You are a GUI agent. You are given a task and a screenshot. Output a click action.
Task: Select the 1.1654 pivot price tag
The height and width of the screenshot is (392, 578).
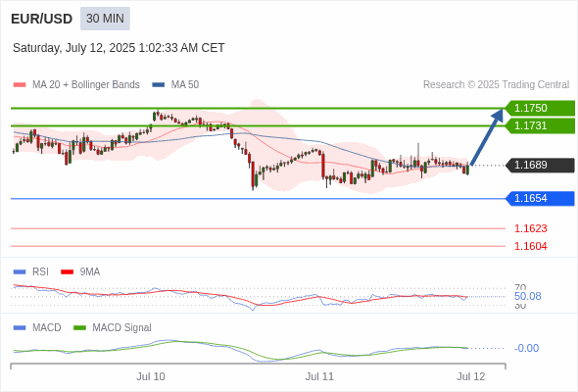(540, 198)
